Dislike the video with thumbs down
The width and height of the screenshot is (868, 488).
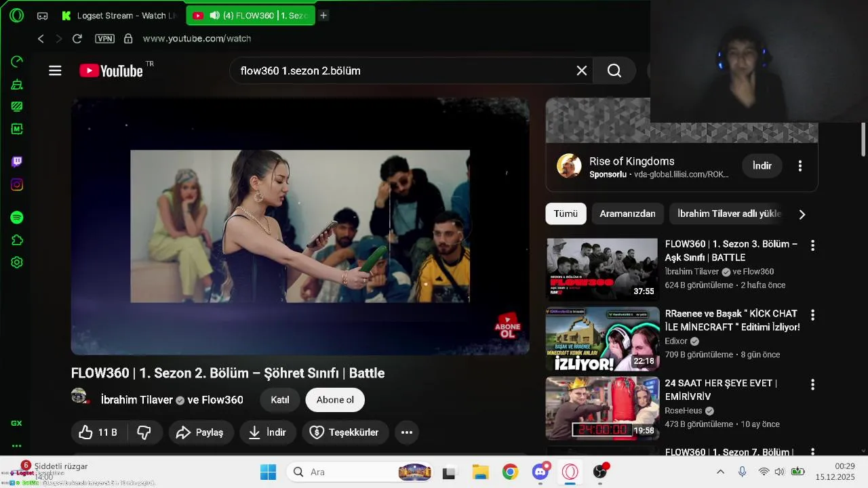tap(144, 432)
